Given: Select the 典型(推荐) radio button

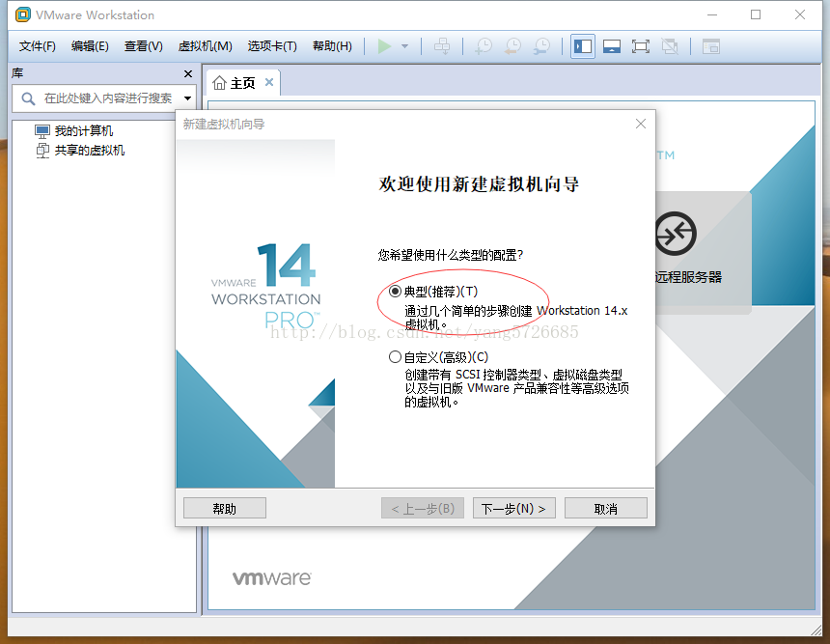Looking at the screenshot, I should 396,291.
